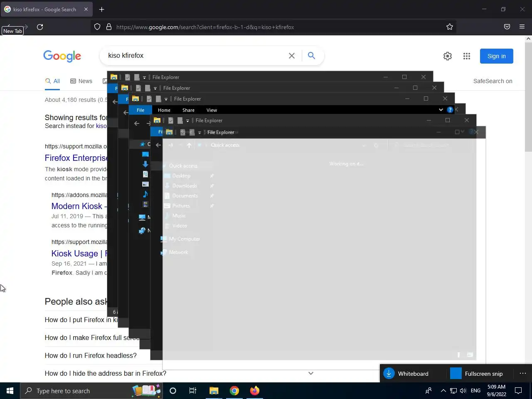Open more options in Ink Workspace panel

click(523, 373)
